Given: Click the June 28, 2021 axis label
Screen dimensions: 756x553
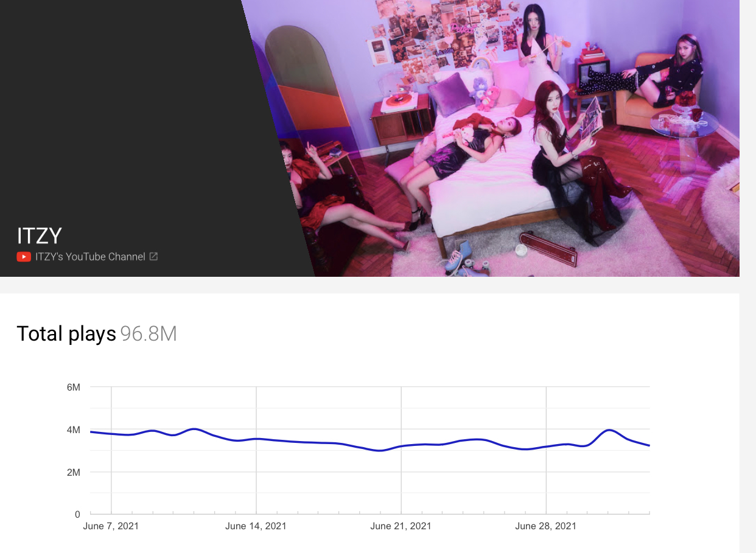Looking at the screenshot, I should point(545,526).
